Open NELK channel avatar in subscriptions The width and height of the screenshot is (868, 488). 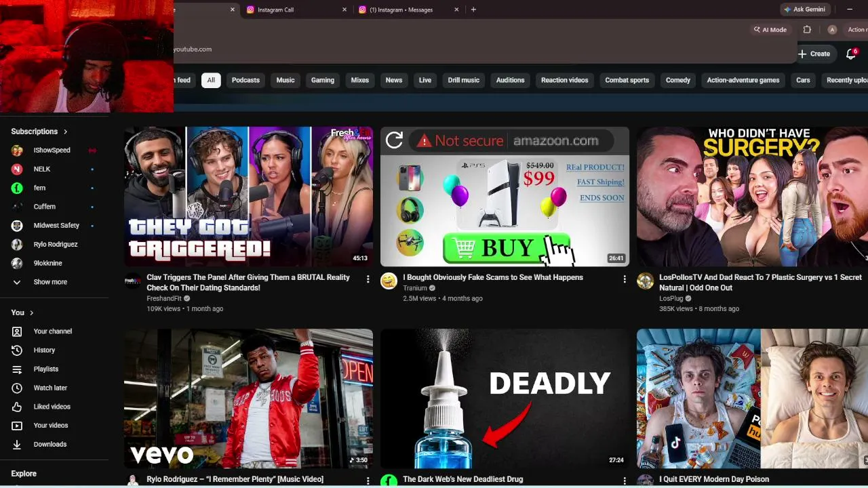[x=17, y=169]
